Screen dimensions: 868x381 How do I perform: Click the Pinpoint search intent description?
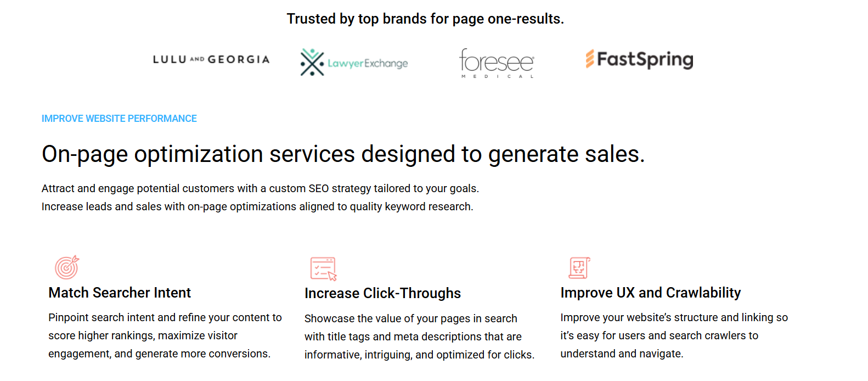click(x=165, y=335)
